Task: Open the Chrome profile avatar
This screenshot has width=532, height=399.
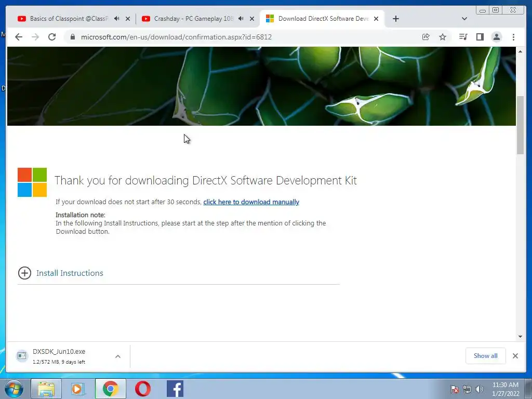Action: point(496,37)
